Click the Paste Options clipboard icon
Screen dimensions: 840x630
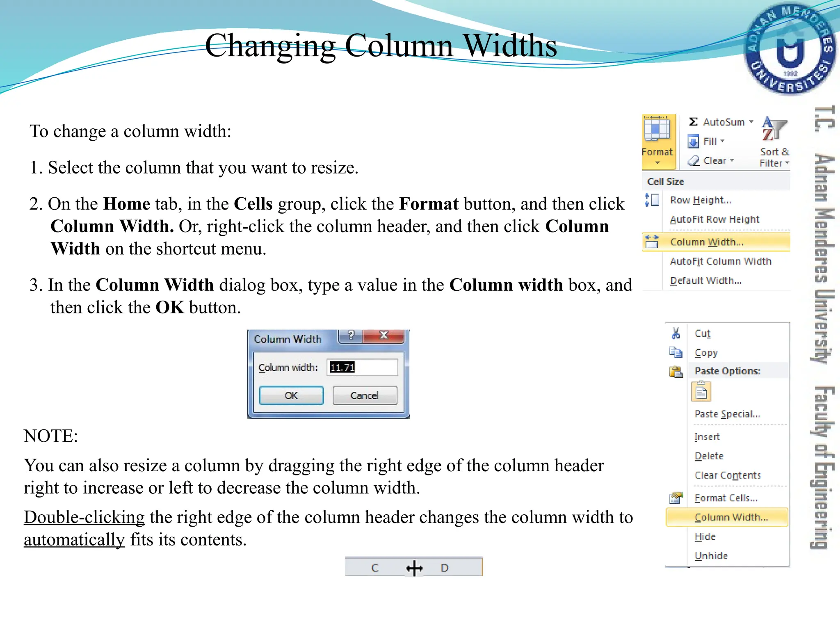pos(676,372)
